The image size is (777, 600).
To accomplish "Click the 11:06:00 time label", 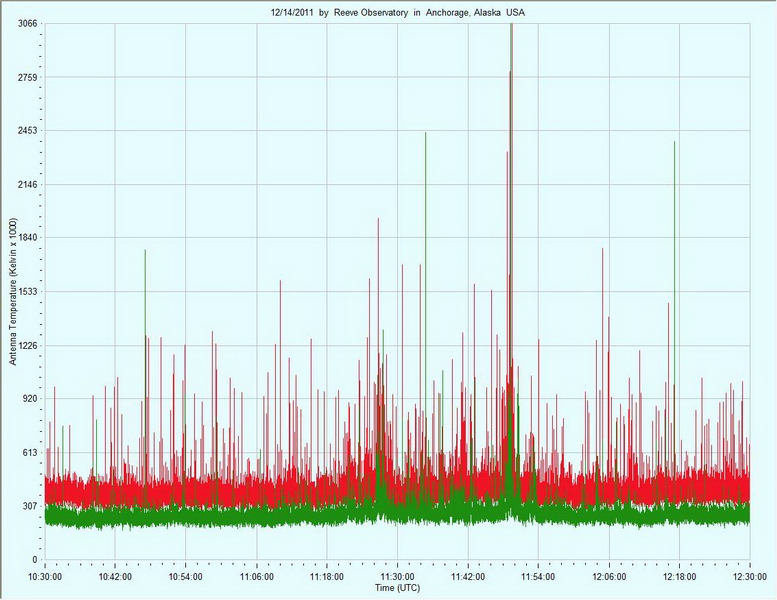I will [257, 577].
